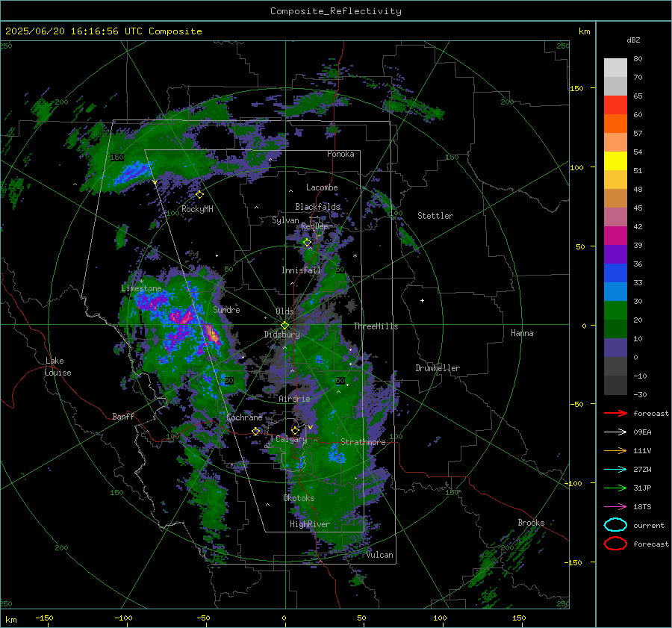This screenshot has width=672, height=628.
Task: Click the km unit label at top right
Action: [584, 31]
